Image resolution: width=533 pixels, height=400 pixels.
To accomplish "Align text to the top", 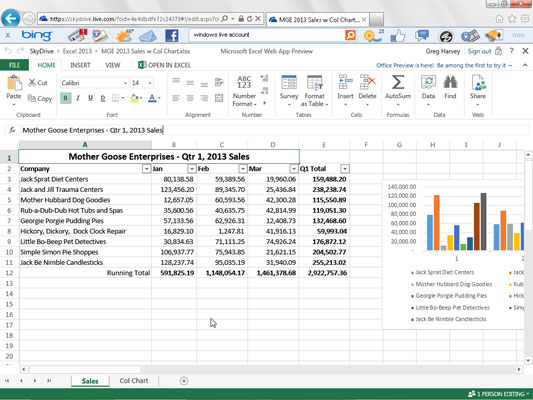I will [x=176, y=81].
